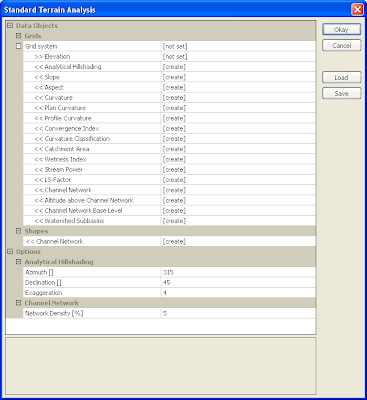The image size is (367, 400).
Task: Select the 'Declination []' row label
Action: tap(43, 282)
